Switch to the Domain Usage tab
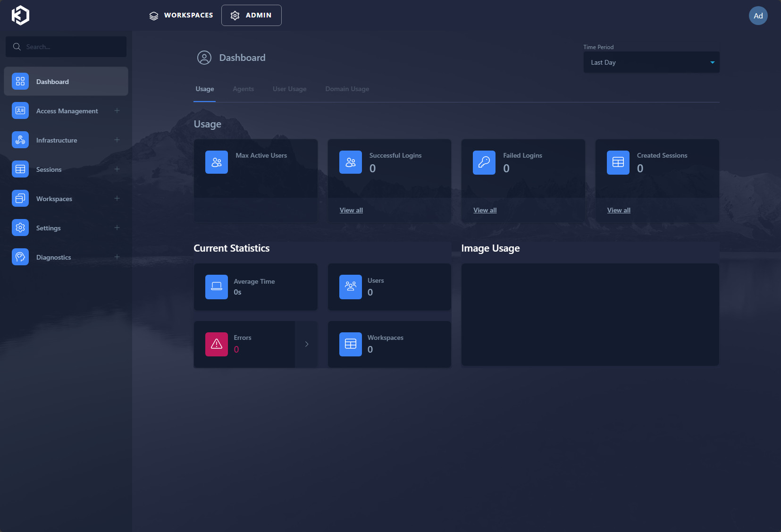 coord(347,89)
